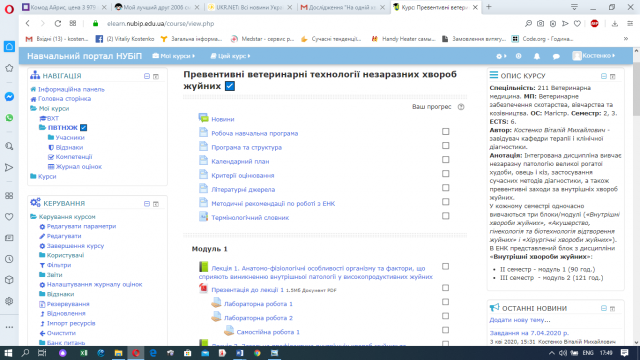Switch to Дослідження Gmail tab
This screenshot has width=640, height=360.
tap(343, 7)
